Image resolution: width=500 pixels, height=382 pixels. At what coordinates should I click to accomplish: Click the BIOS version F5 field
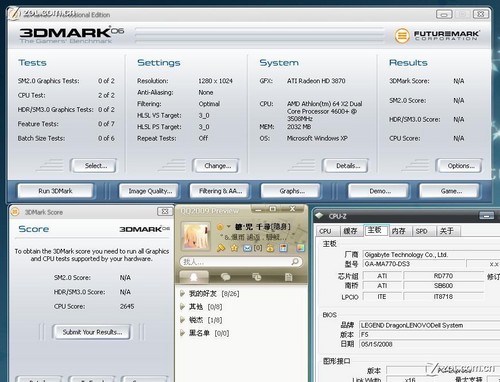[x=429, y=334]
